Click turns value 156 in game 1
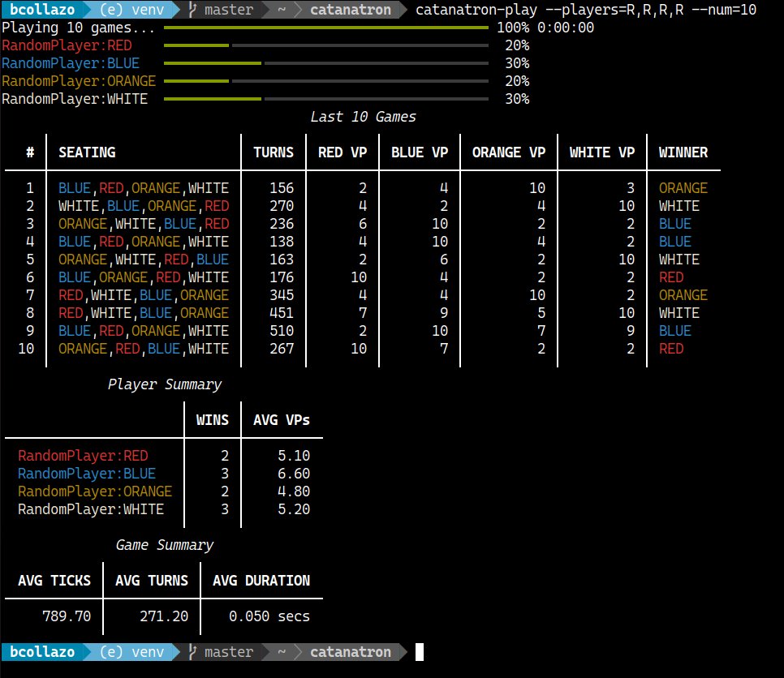This screenshot has height=678, width=784. [282, 188]
